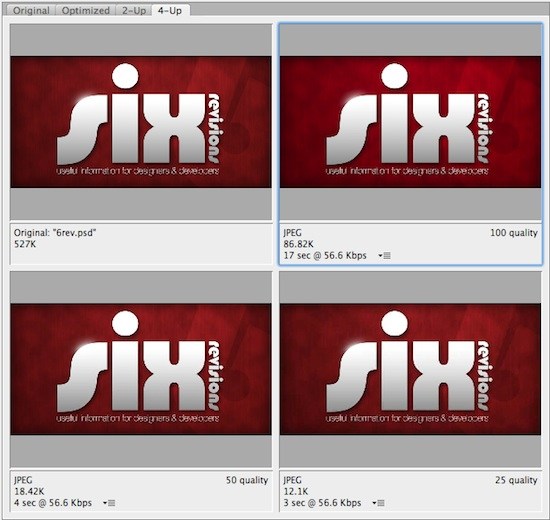Open download speed menu beside 4 sec
550x520 pixels.
(109, 503)
